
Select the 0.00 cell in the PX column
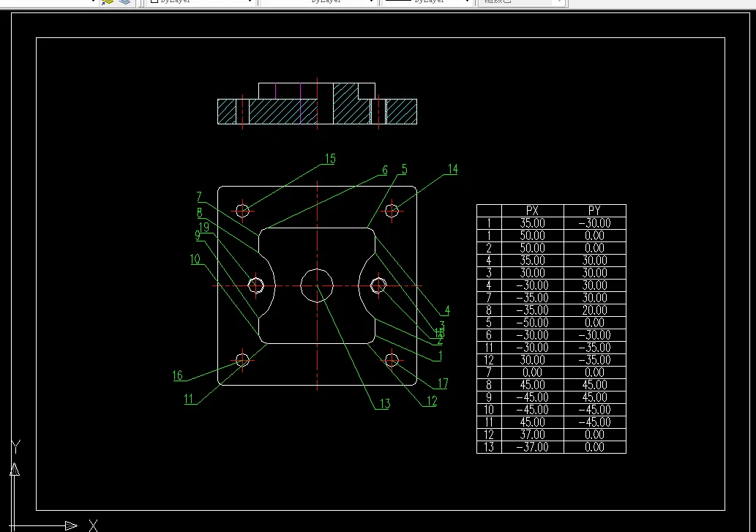click(x=532, y=372)
